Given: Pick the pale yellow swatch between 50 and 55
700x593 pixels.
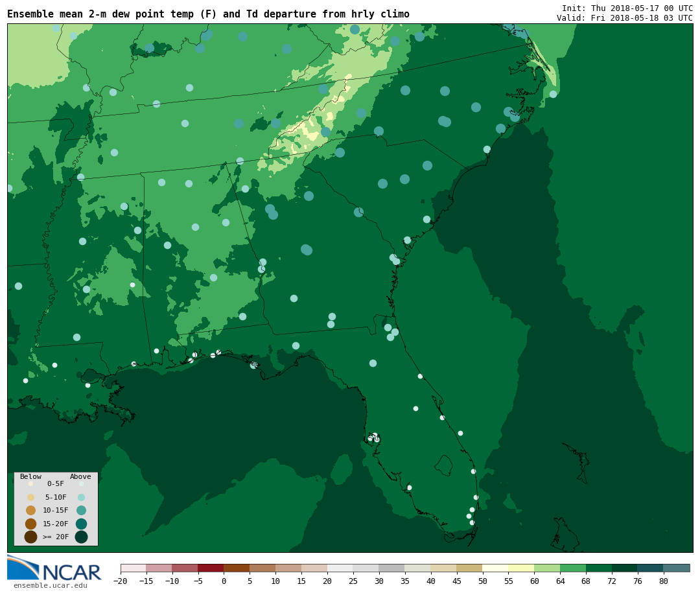Looking at the screenshot, I should 496,568.
